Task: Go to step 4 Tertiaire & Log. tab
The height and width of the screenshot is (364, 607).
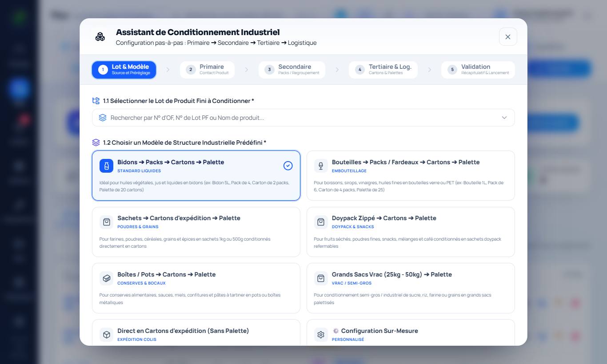Action: [383, 70]
